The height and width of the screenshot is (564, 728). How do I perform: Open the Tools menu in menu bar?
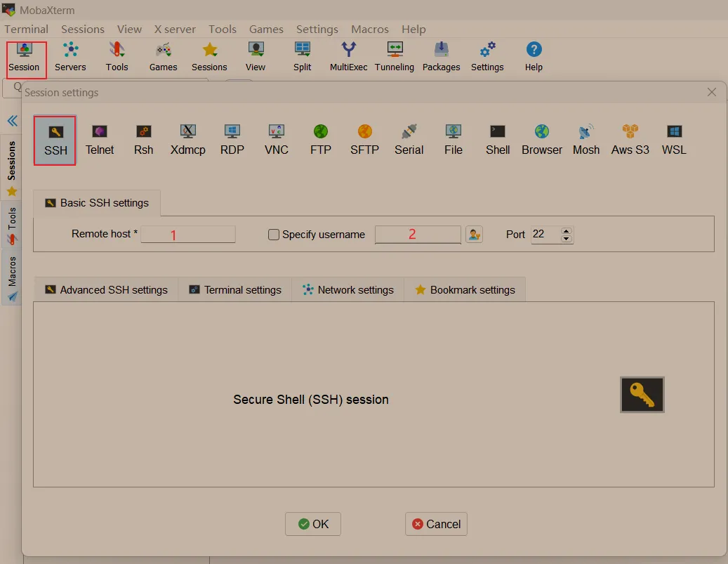point(223,29)
